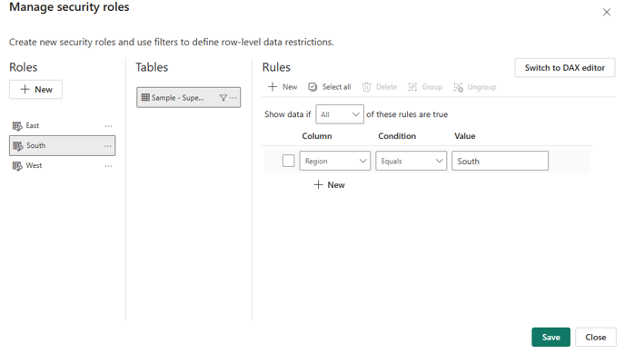
Task: Click the filter icon on Sample table
Action: 223,98
